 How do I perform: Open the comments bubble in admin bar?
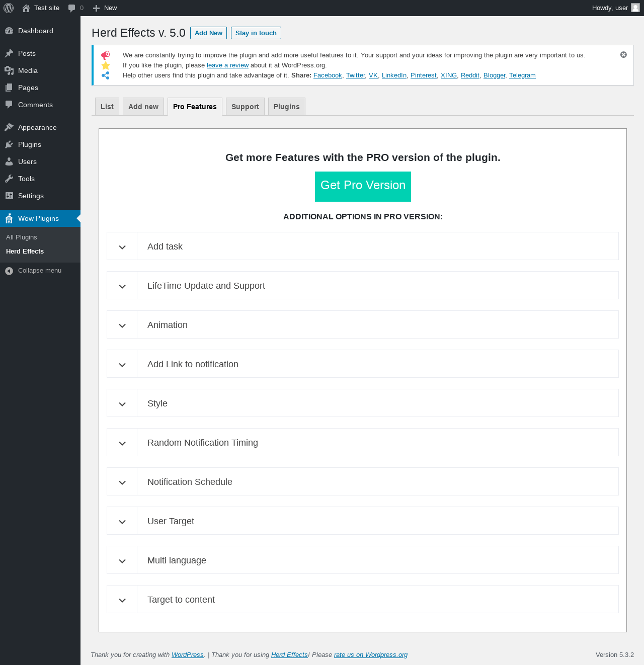click(x=72, y=8)
